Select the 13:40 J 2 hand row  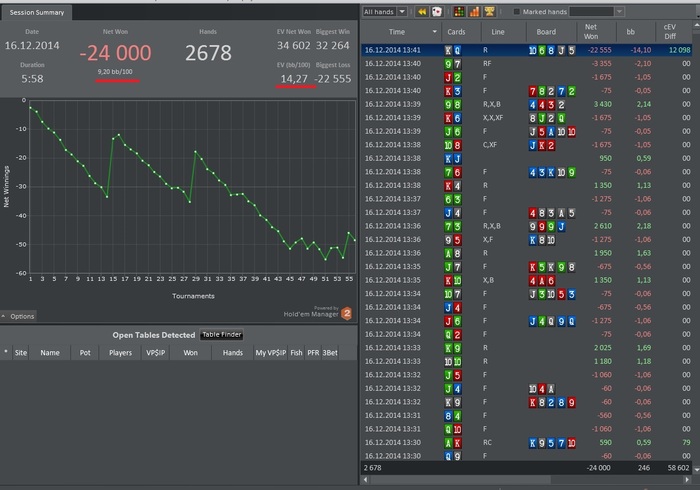[x=527, y=77]
